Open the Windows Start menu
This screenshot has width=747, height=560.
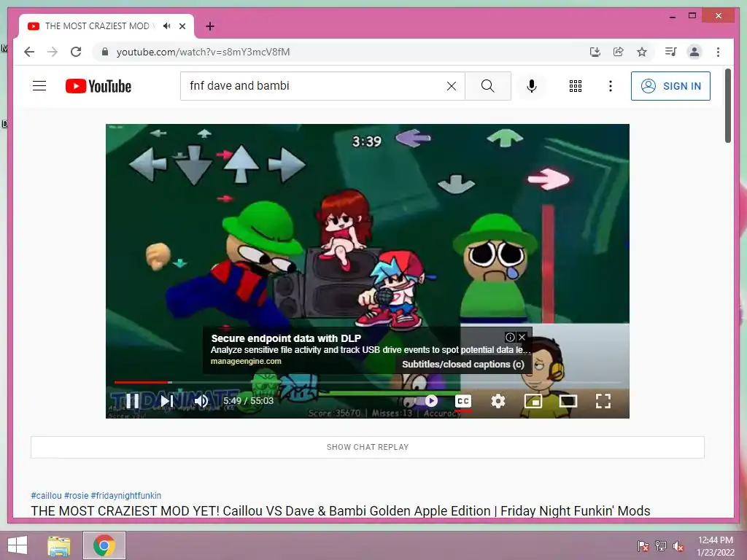click(18, 545)
